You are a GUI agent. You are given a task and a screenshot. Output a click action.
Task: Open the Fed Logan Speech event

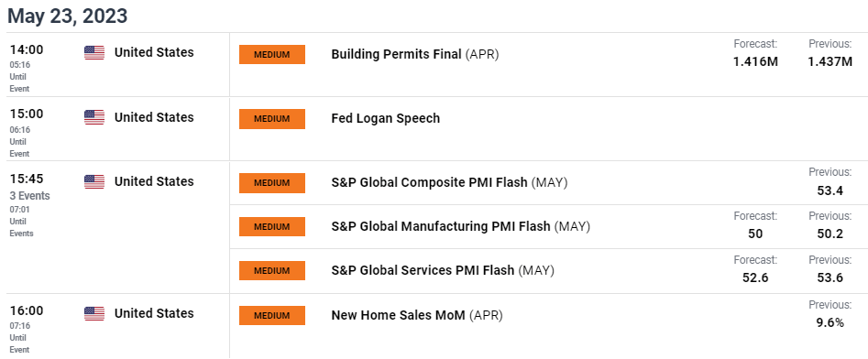click(x=385, y=118)
